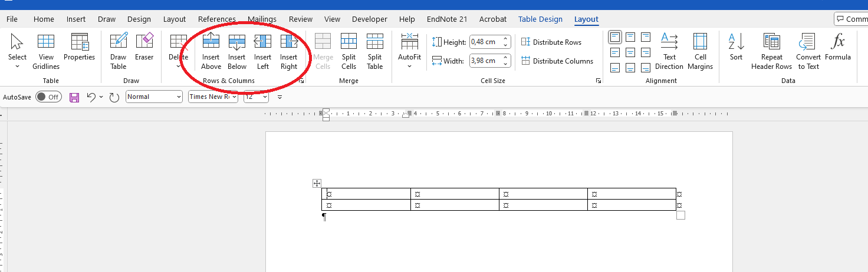Align cell text top right
Image resolution: width=868 pixels, height=272 pixels.
[646, 38]
